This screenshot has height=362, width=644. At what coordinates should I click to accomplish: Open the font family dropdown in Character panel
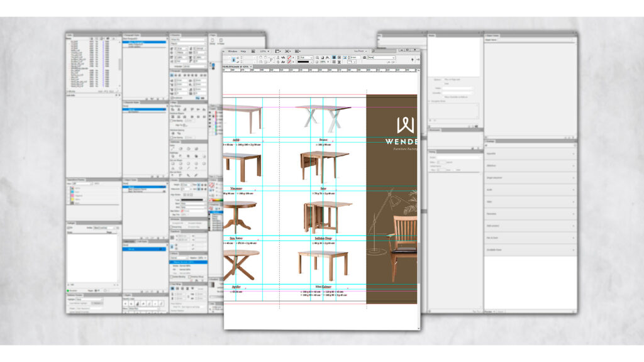188,40
